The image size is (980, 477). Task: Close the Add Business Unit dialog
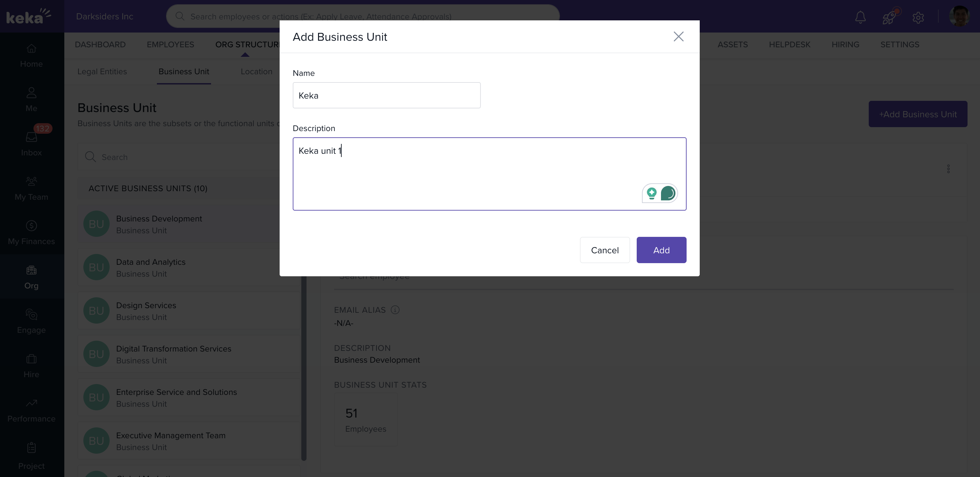tap(678, 36)
